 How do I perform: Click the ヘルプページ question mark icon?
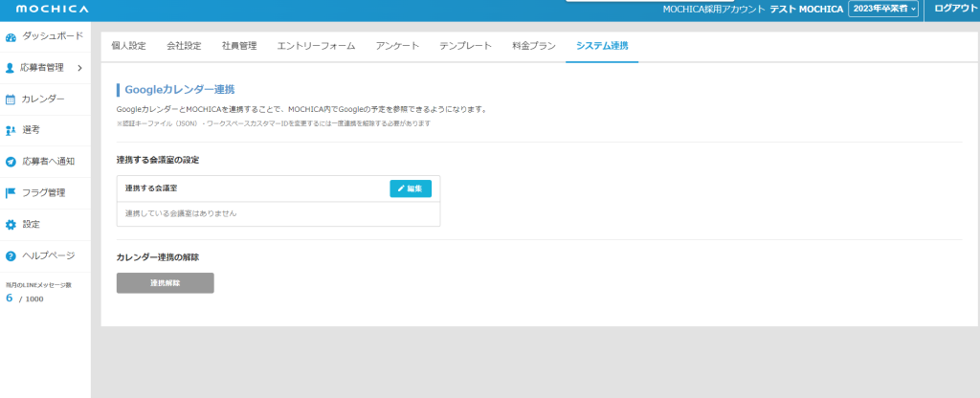tap(11, 255)
